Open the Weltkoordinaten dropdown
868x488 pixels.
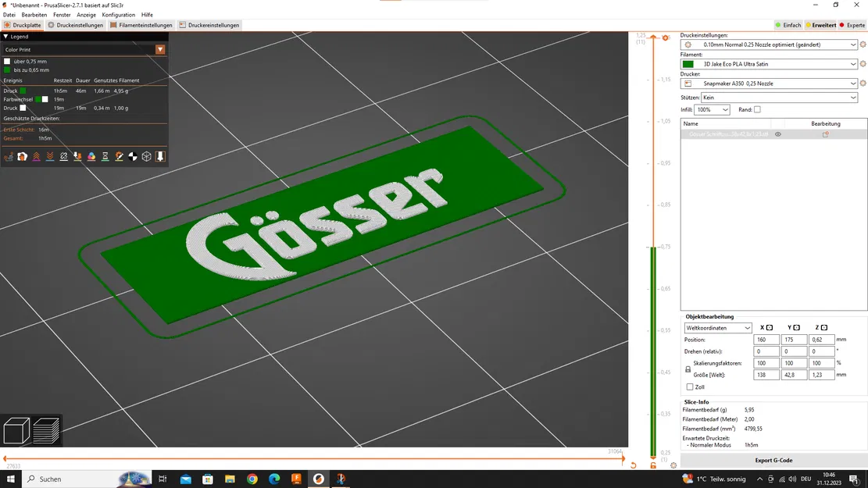[718, 328]
